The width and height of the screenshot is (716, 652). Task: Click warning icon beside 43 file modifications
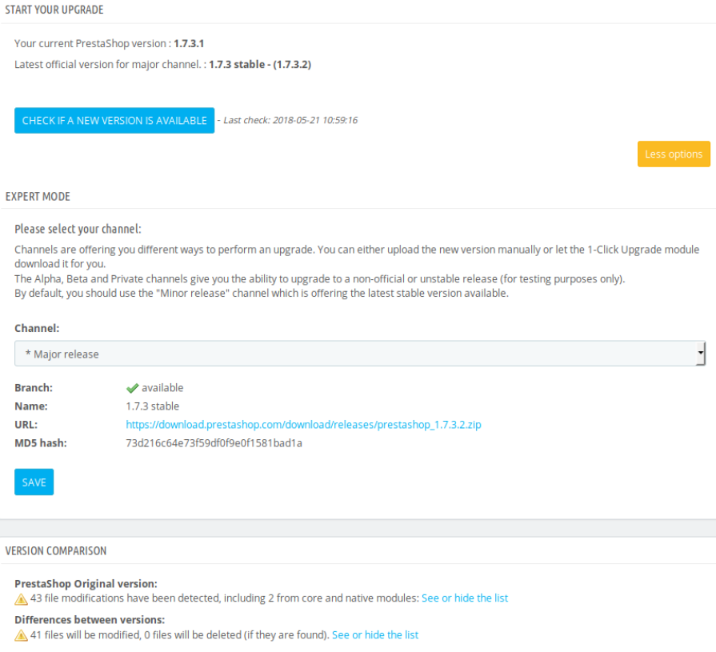[21, 599]
